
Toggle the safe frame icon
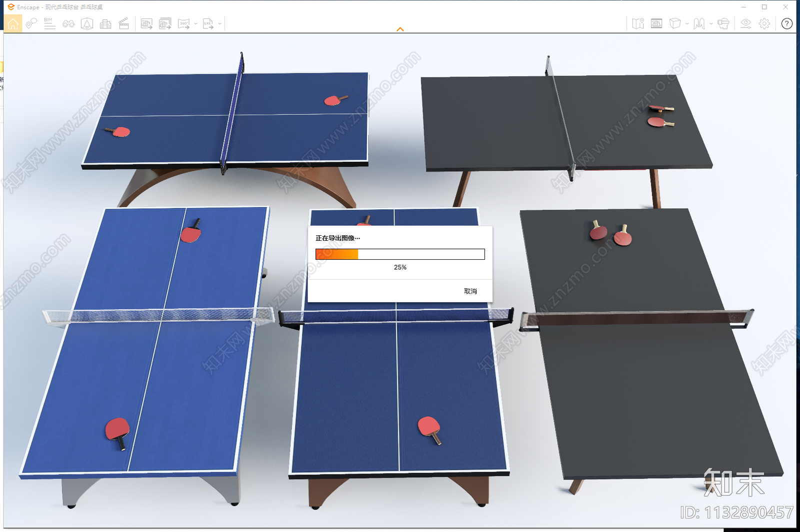point(656,23)
